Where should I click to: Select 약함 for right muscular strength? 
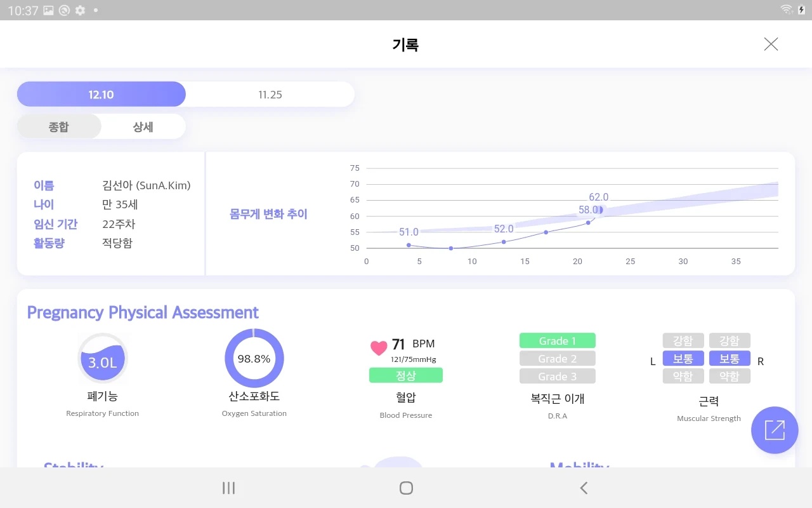(730, 375)
